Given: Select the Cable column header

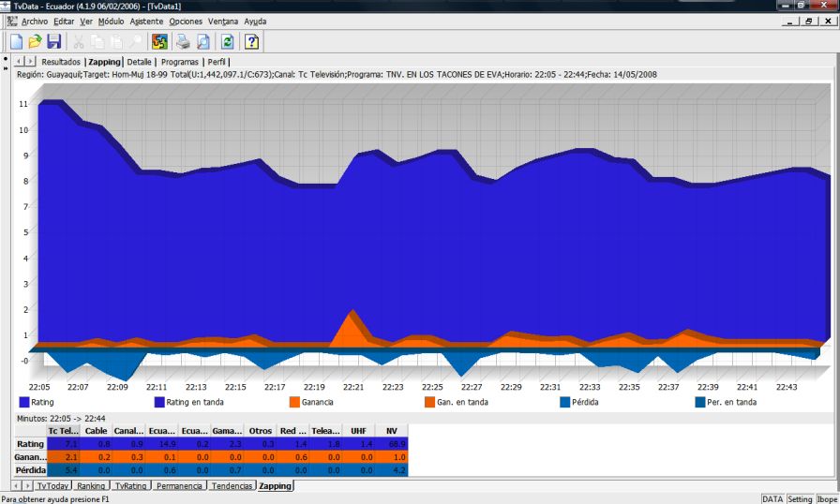Looking at the screenshot, I should pos(96,431).
